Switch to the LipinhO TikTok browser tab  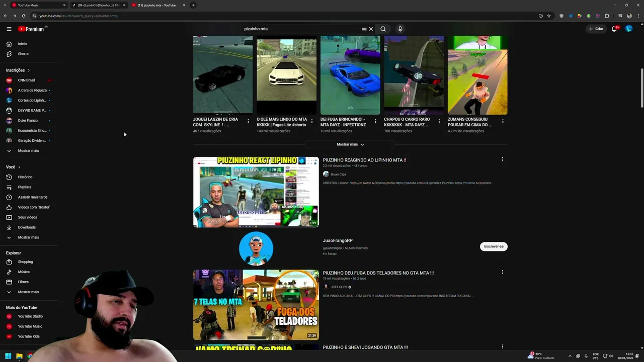(x=98, y=5)
